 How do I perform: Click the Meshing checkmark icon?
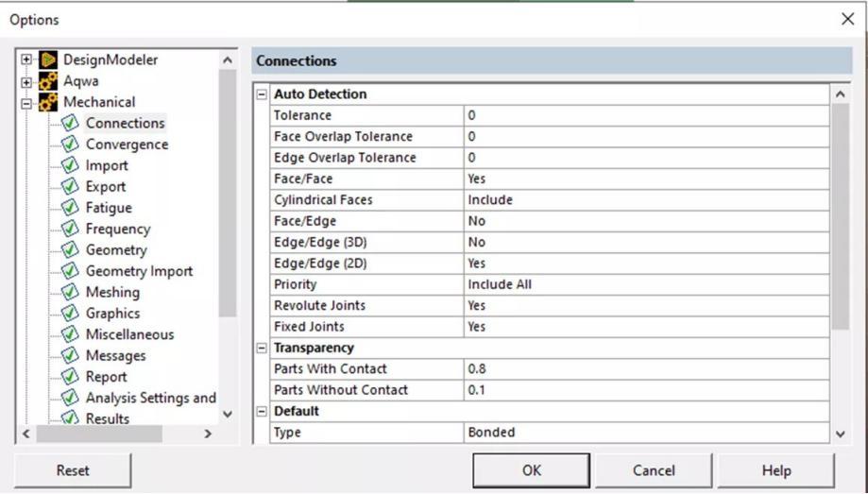(x=70, y=291)
